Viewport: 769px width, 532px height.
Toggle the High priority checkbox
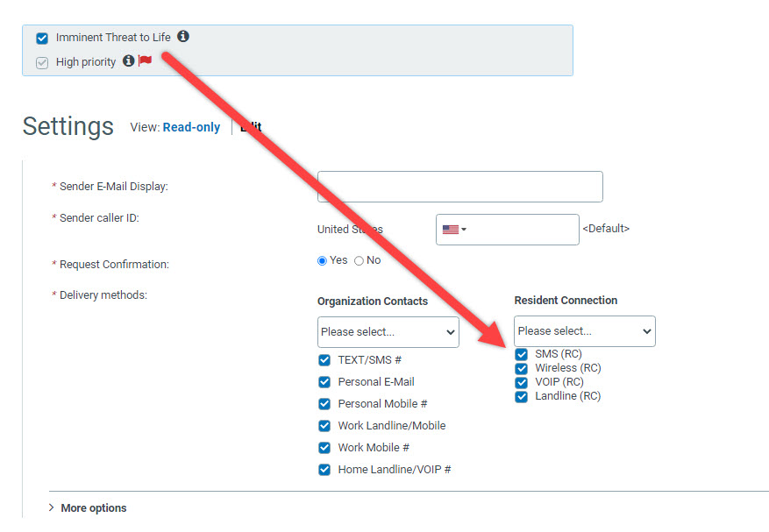[41, 61]
